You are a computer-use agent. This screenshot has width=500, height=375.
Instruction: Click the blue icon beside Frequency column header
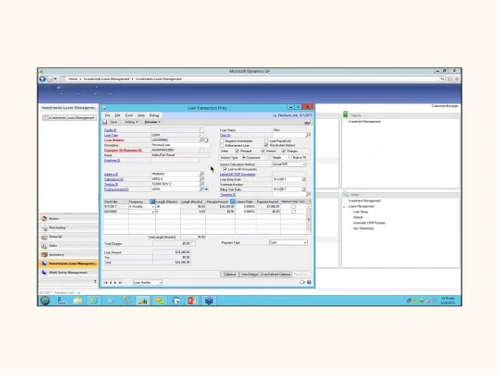pyautogui.click(x=153, y=202)
